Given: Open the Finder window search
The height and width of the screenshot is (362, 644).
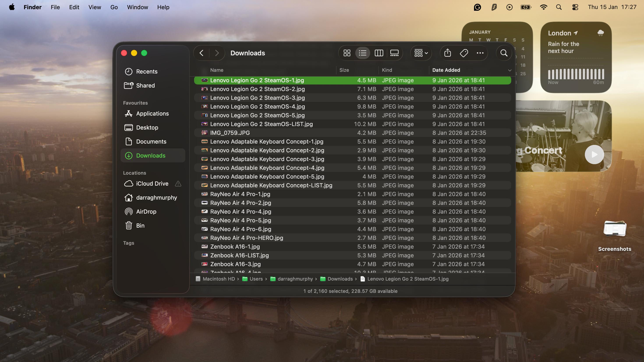Looking at the screenshot, I should pos(504,53).
